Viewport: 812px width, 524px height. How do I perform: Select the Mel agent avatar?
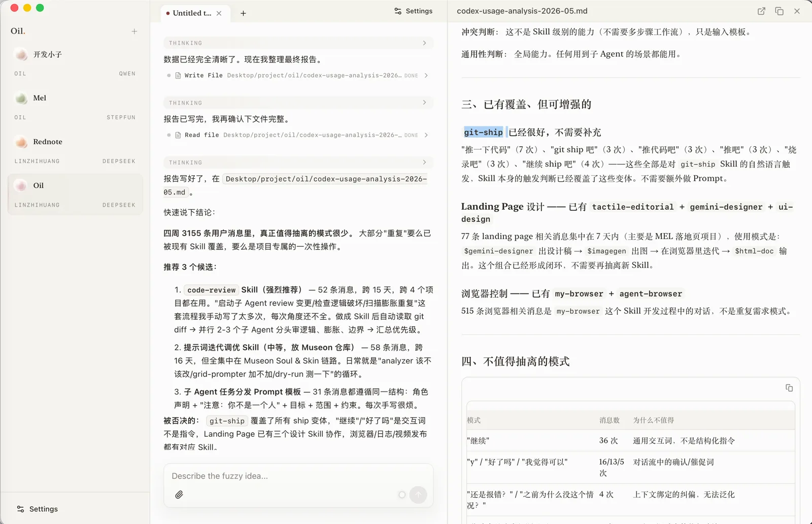point(21,98)
